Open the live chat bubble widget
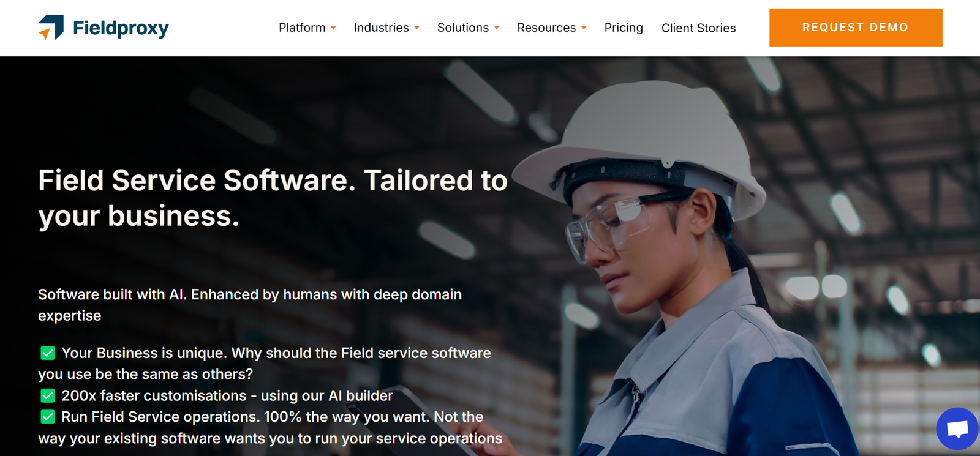The width and height of the screenshot is (980, 456). click(957, 428)
